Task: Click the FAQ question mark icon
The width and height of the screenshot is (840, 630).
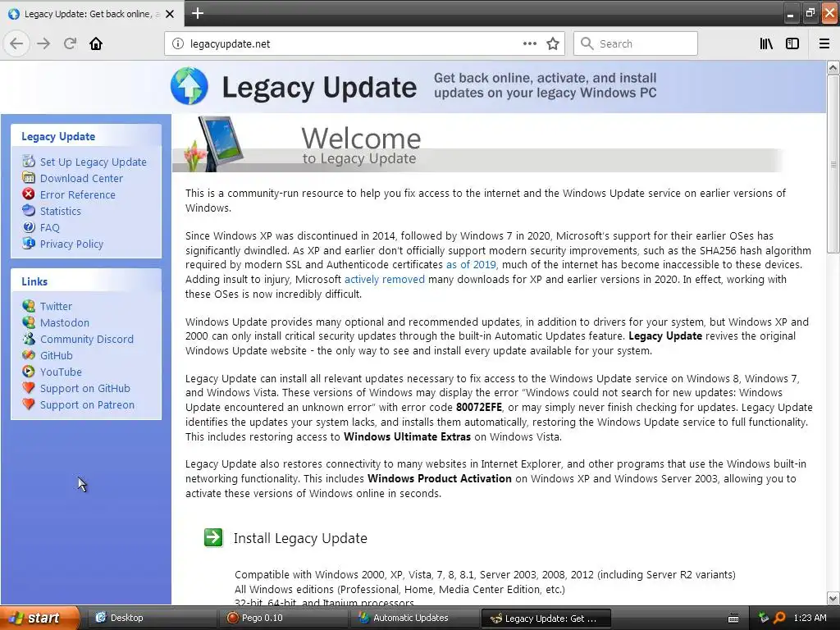Action: (29, 227)
